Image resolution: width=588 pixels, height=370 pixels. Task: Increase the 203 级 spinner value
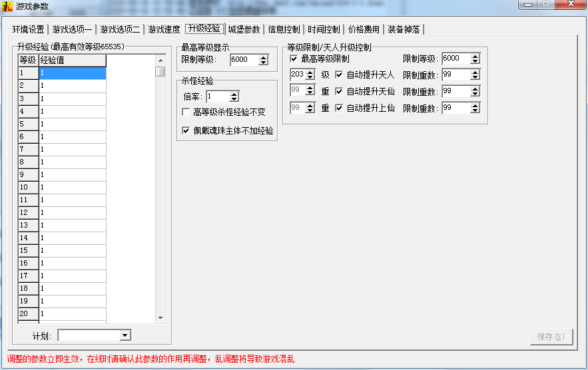coord(310,72)
